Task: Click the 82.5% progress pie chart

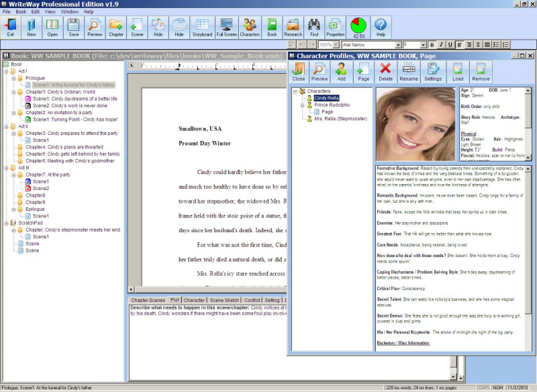Action: [x=358, y=27]
